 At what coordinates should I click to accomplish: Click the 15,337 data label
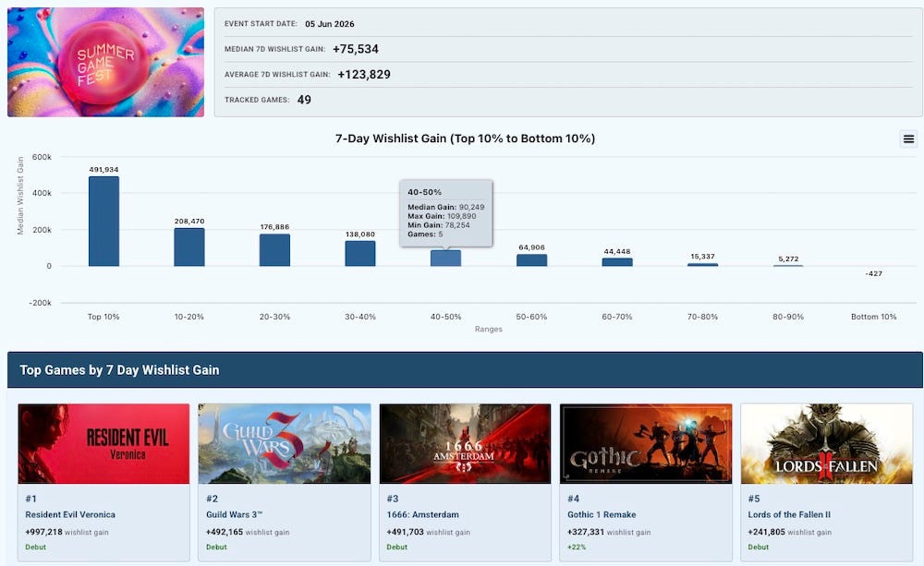[702, 256]
